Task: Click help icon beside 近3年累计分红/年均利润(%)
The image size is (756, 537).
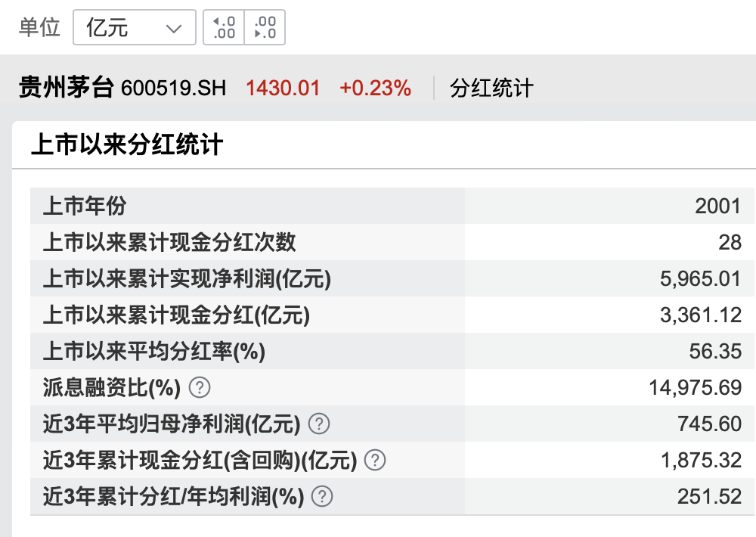Action: 322,497
